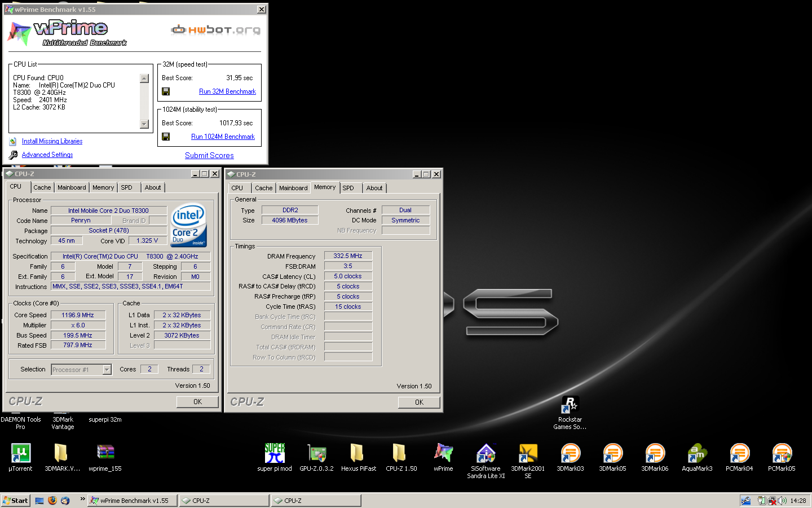Click OK in the right CPU-Z Memory window
The height and width of the screenshot is (508, 812).
(x=419, y=402)
